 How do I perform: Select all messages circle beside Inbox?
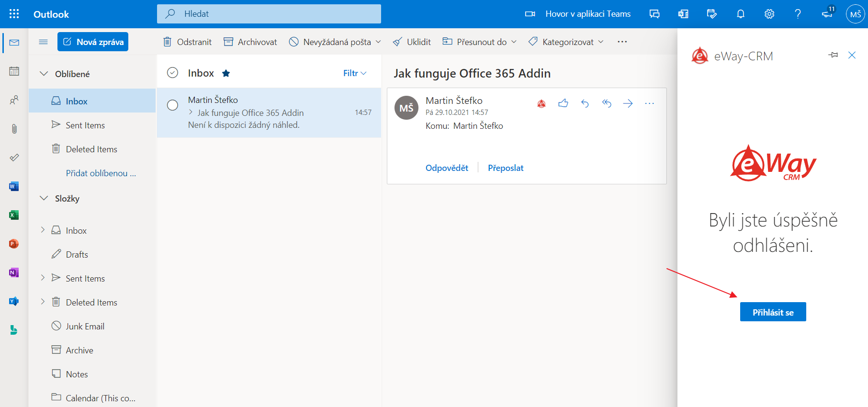pos(172,73)
